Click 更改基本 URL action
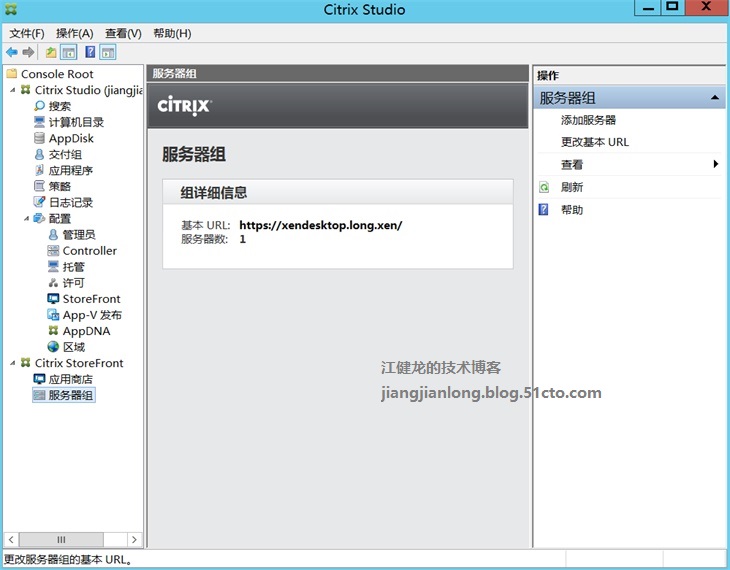Viewport: 730px width, 570px height. point(595,142)
